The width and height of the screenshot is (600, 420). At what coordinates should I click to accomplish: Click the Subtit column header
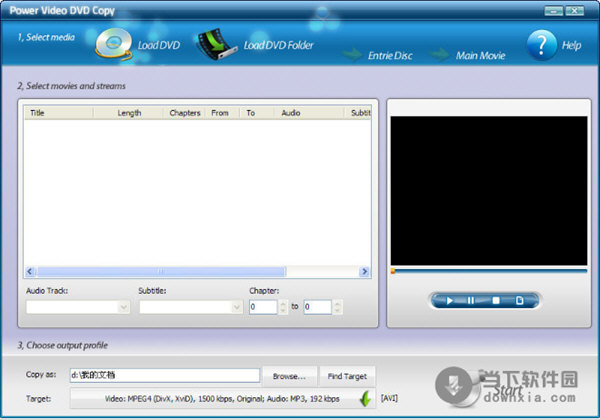pyautogui.click(x=358, y=113)
